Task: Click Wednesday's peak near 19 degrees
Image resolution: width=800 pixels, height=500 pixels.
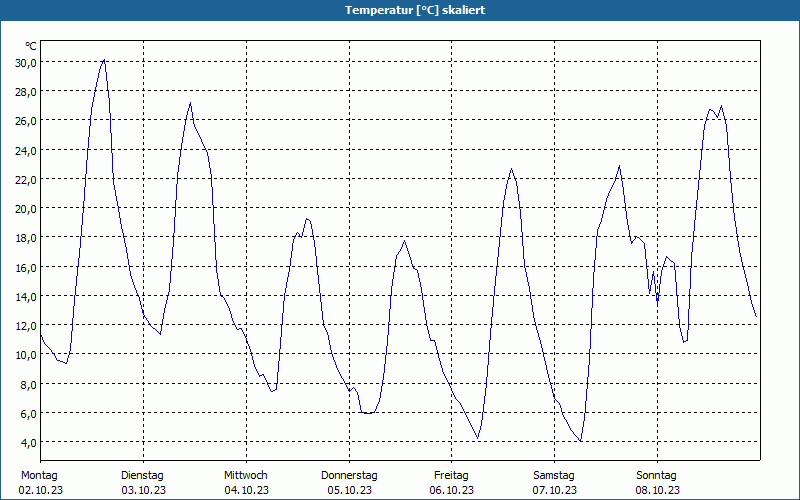Action: [307, 219]
